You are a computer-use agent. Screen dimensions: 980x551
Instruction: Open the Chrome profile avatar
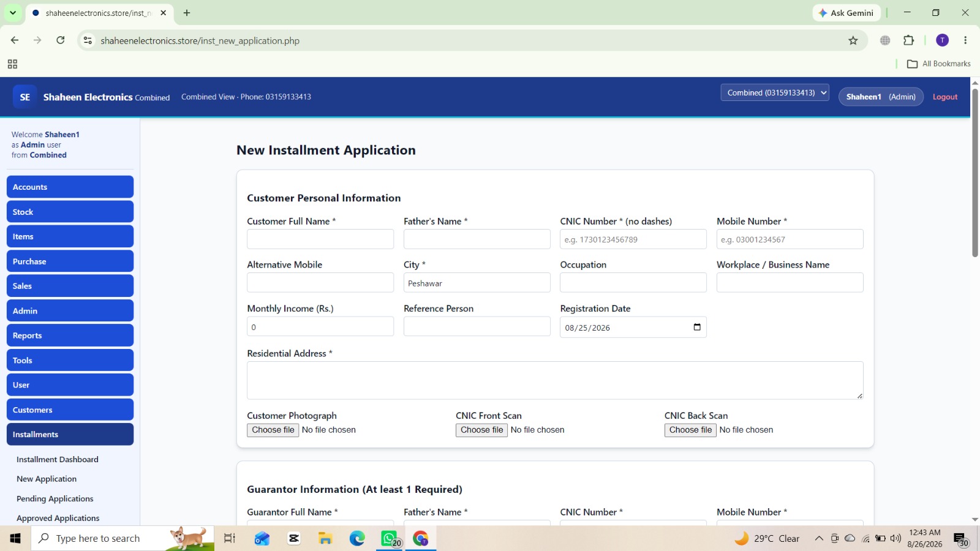[943, 40]
